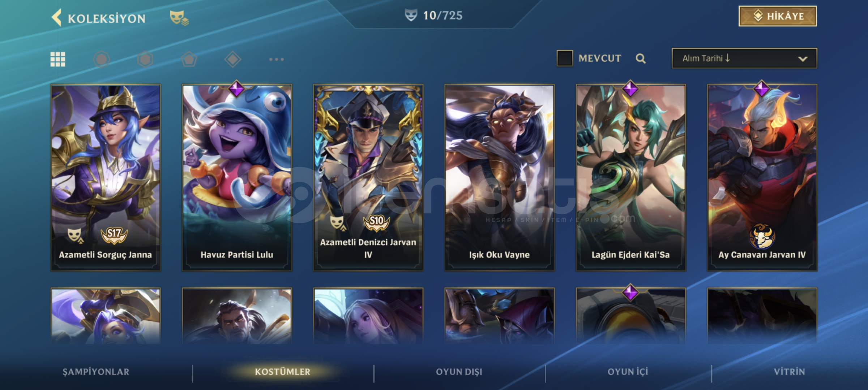Open the Havuz Partisi Lulu skin card
This screenshot has height=390, width=868.
[237, 177]
